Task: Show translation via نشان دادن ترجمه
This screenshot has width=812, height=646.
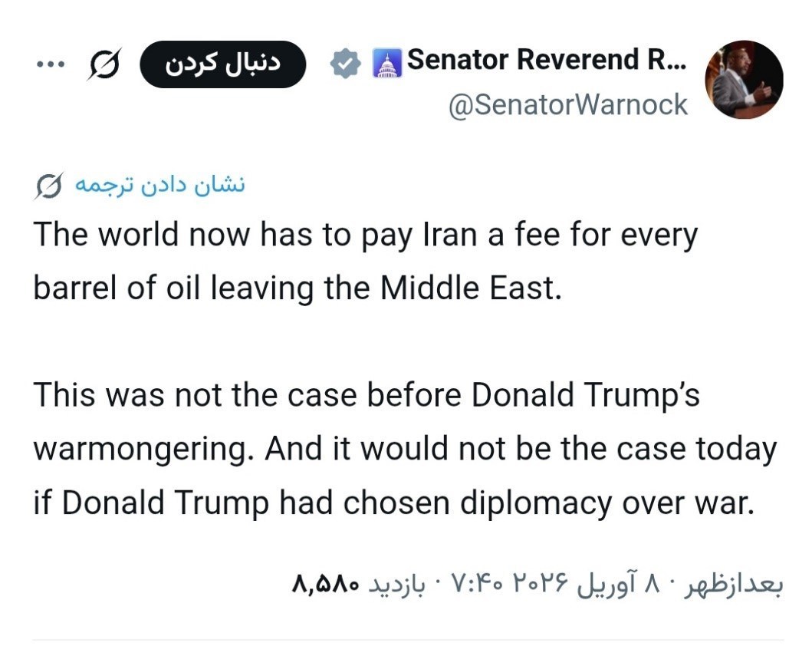Action: (x=159, y=186)
